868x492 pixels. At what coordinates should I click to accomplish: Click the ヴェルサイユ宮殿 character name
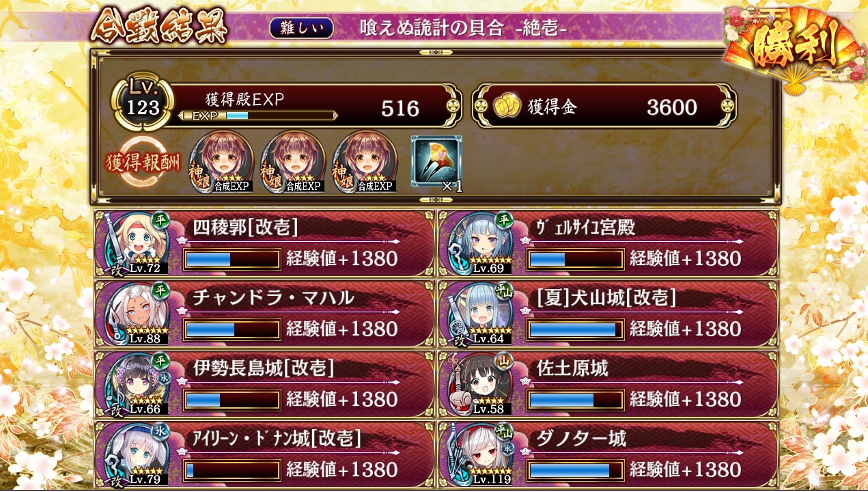coord(587,227)
